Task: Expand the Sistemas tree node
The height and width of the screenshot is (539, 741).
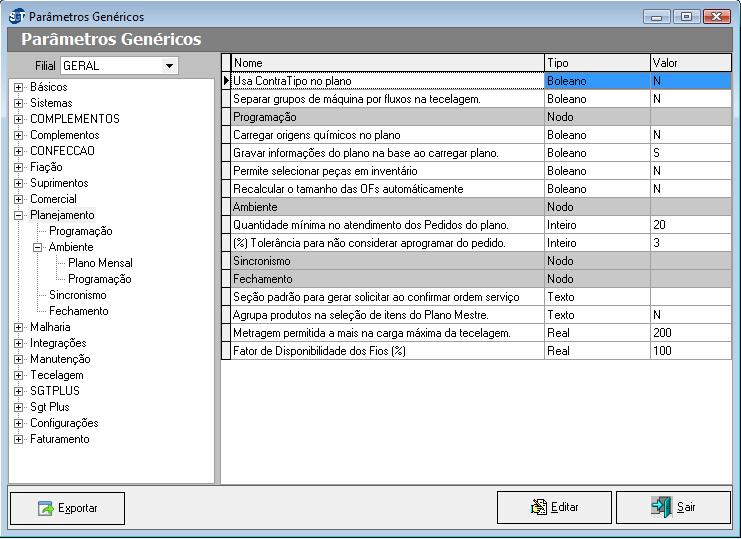Action: [19, 103]
